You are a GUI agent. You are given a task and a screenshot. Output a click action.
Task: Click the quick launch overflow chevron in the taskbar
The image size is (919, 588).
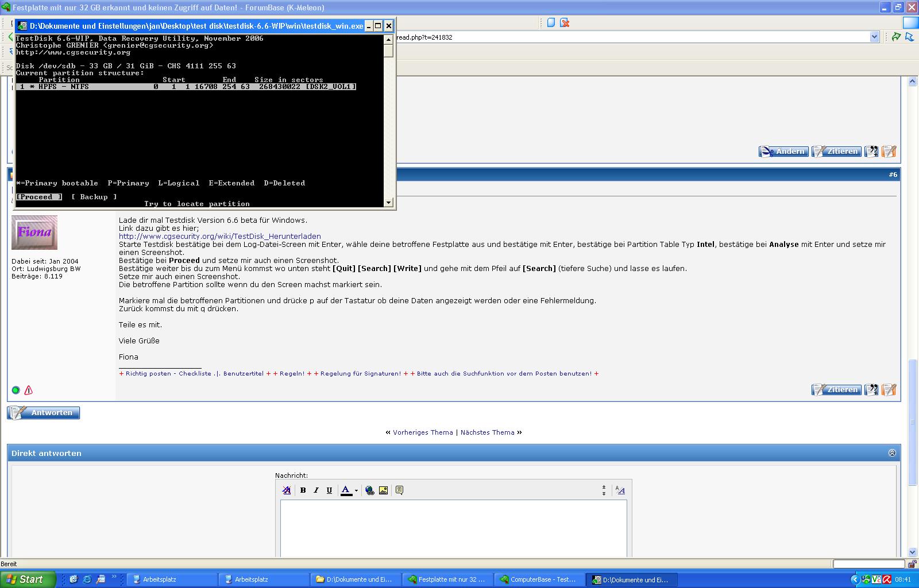tap(114, 577)
